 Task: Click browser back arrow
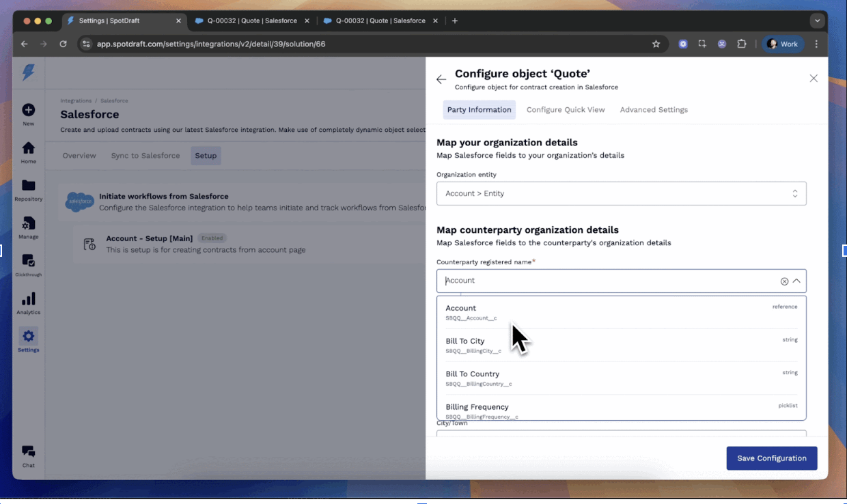point(25,44)
